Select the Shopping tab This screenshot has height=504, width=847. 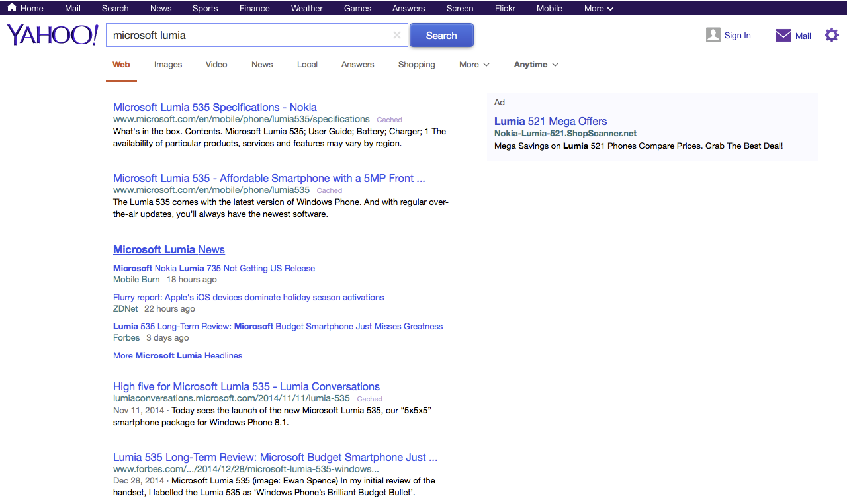[416, 65]
